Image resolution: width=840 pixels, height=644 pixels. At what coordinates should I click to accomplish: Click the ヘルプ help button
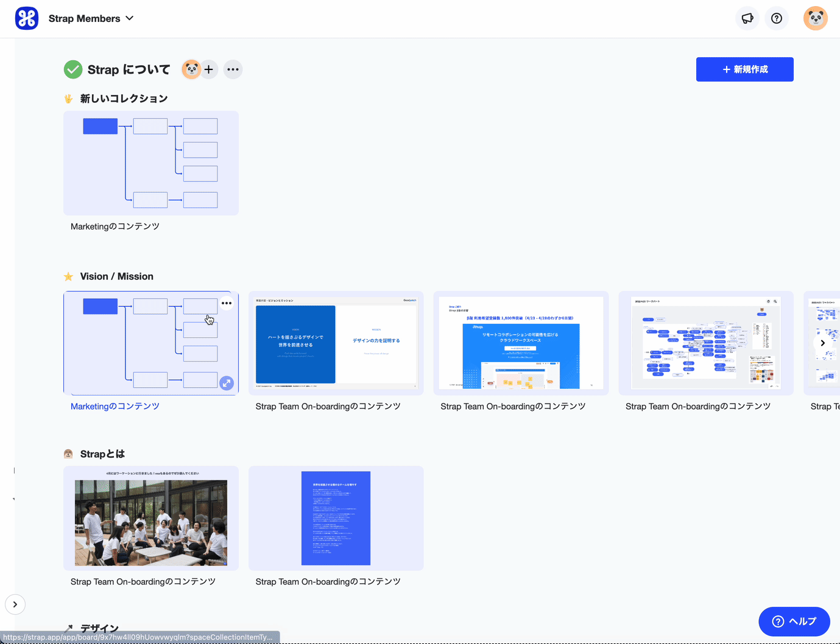794,621
